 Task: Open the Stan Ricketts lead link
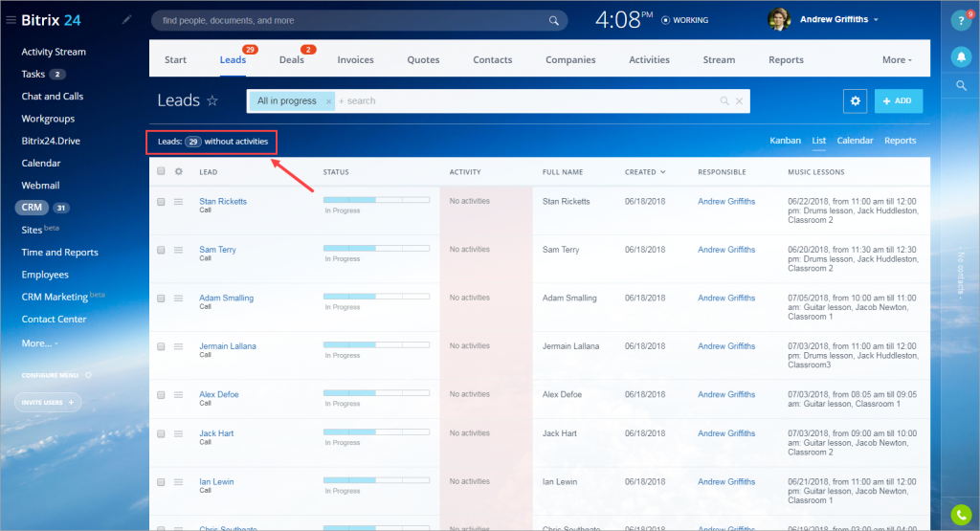click(x=223, y=201)
